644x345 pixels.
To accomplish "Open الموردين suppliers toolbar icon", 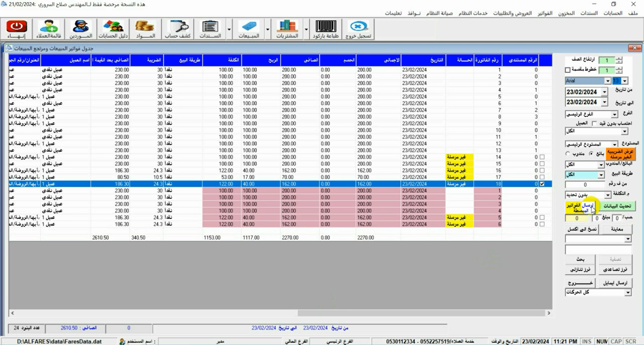I will (81, 29).
